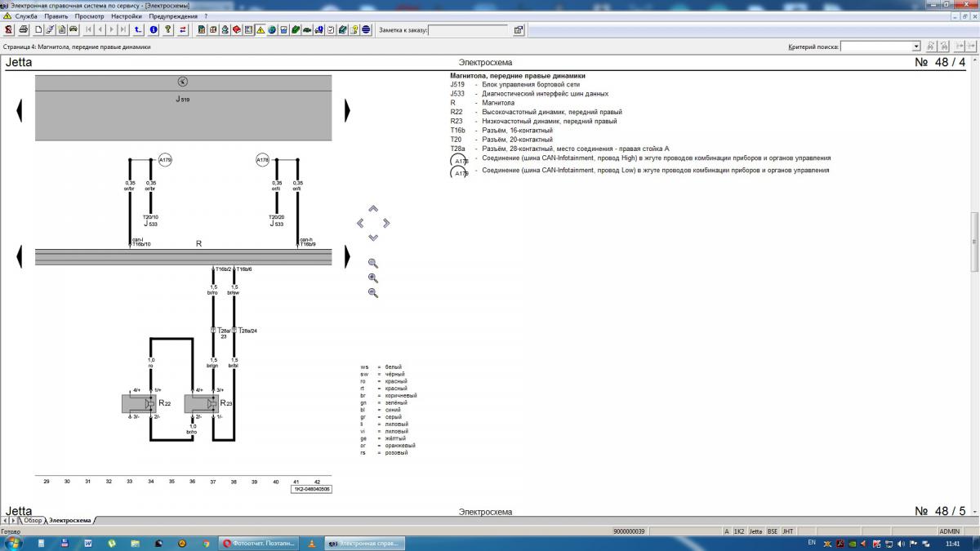Go to last page with toolbar arrow
The image size is (980, 551).
pyautogui.click(x=123, y=30)
